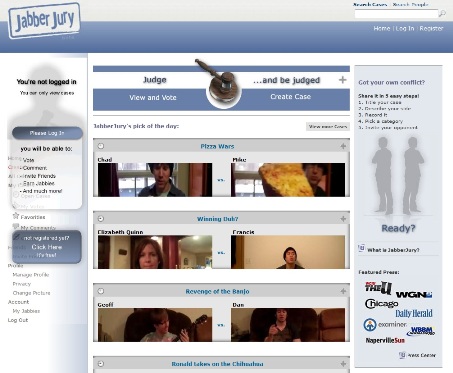Click the Create Case button
This screenshot has width=453, height=373.
(x=290, y=97)
